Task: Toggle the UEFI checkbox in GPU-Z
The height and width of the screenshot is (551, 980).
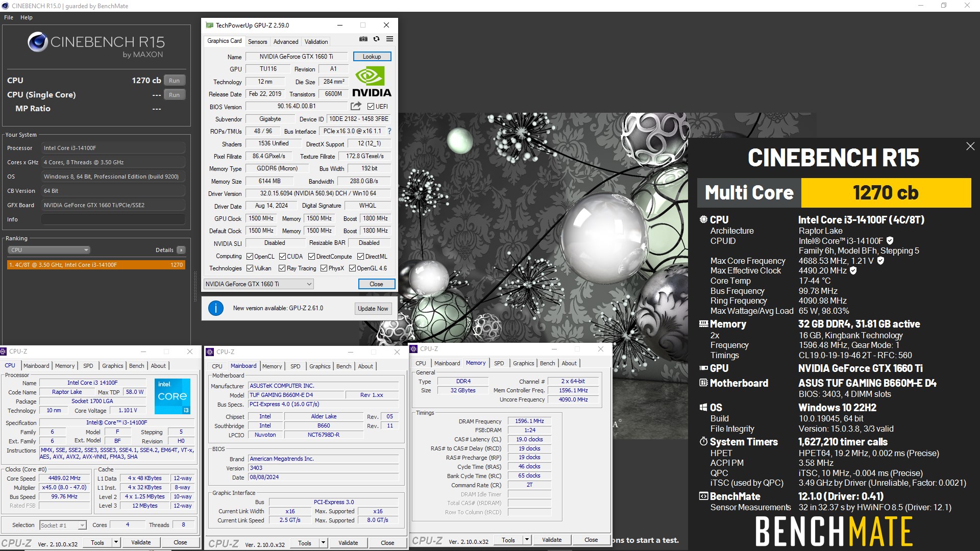Action: coord(371,107)
